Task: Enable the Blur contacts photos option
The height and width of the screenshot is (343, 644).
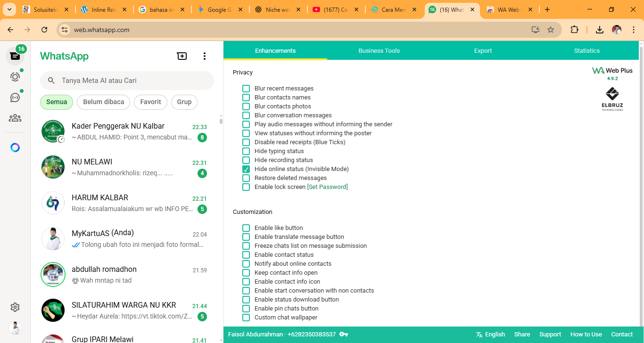Action: 246,106
